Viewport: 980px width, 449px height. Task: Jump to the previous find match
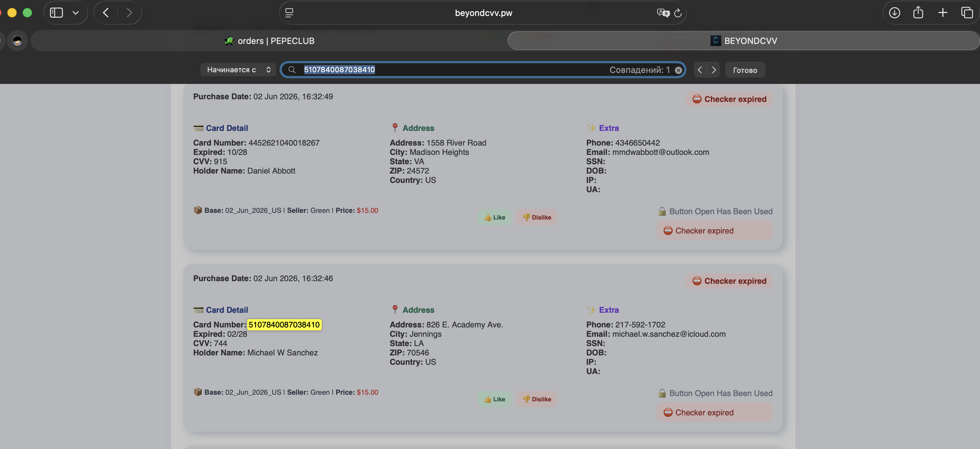[x=700, y=70]
